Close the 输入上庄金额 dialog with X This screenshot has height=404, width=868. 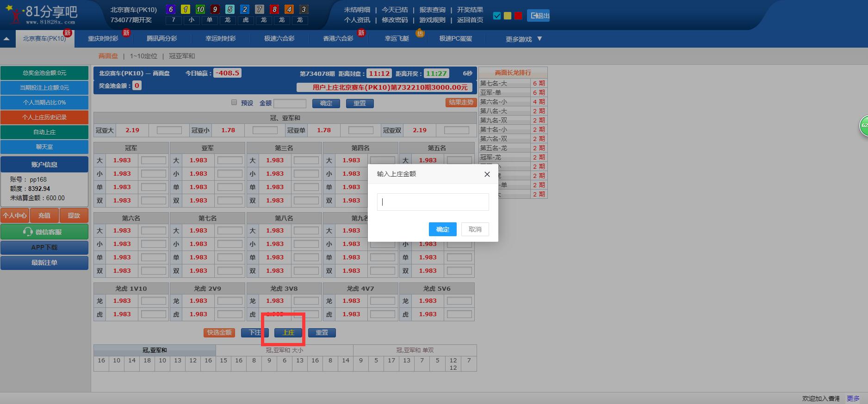tap(487, 174)
